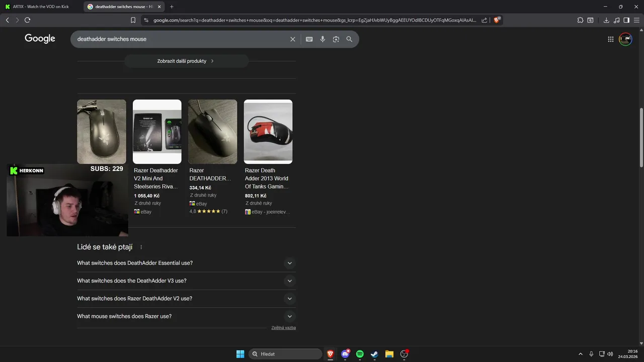The width and height of the screenshot is (644, 362).
Task: Open more options next to Lidé se také ptají
Action: point(141,247)
